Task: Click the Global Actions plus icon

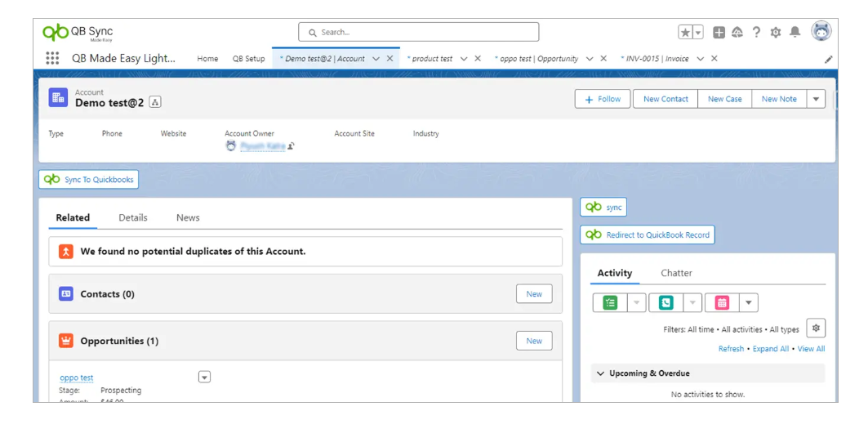Action: [x=719, y=33]
